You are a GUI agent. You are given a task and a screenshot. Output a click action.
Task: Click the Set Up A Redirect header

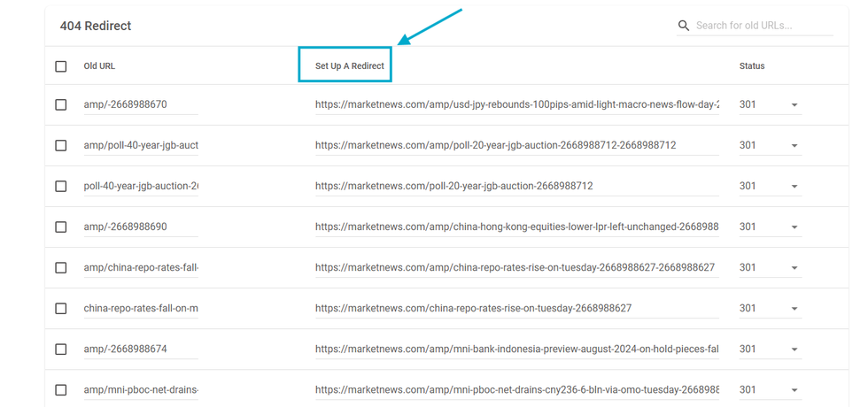tap(349, 66)
